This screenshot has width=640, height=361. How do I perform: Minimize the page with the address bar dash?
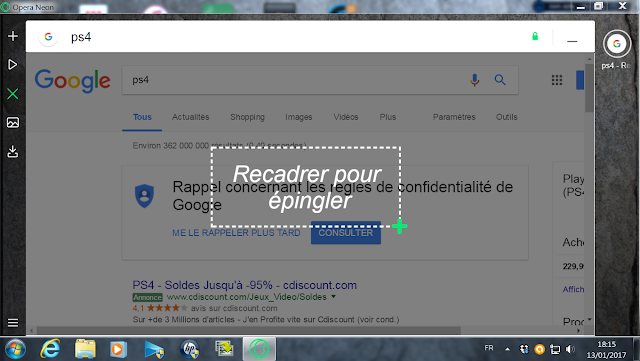pos(572,41)
